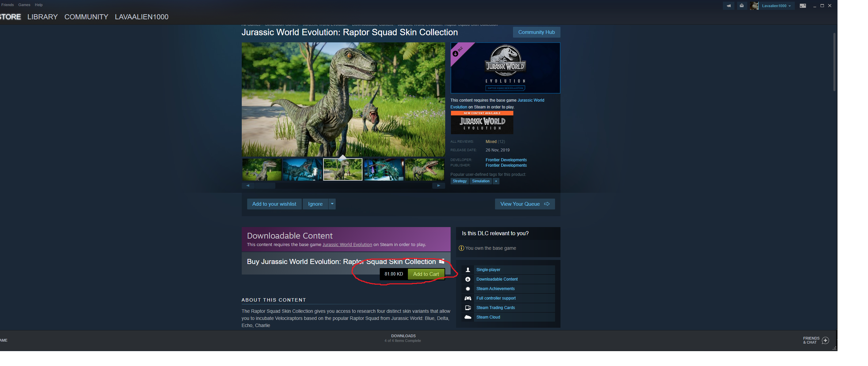Click the Ignore button

tap(315, 204)
